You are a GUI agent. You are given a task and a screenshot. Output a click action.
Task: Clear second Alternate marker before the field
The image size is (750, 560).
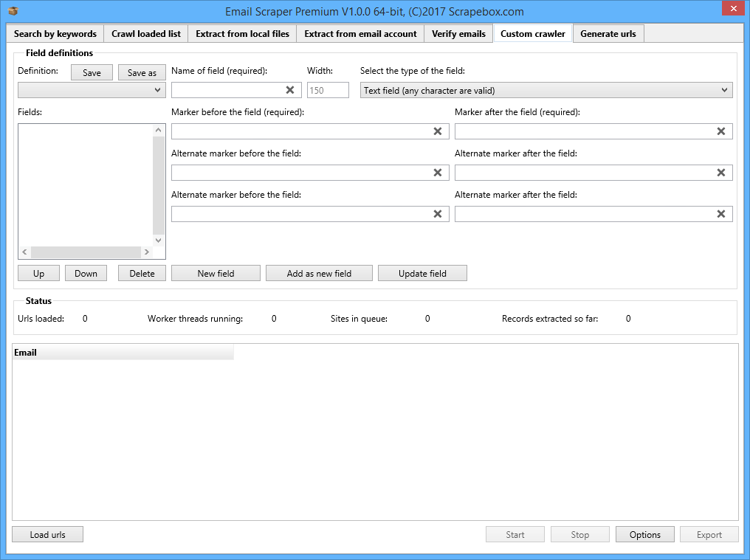(x=438, y=214)
